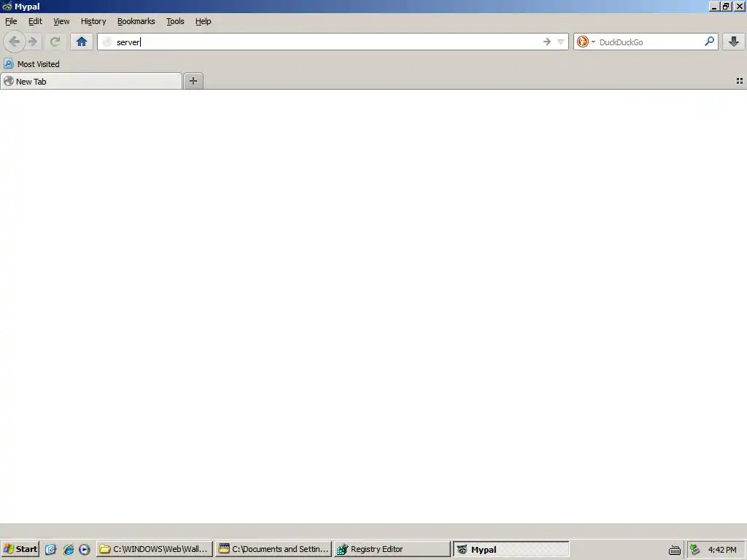This screenshot has height=560, width=747.
Task: Click the Go arrow in the address bar
Action: point(547,42)
